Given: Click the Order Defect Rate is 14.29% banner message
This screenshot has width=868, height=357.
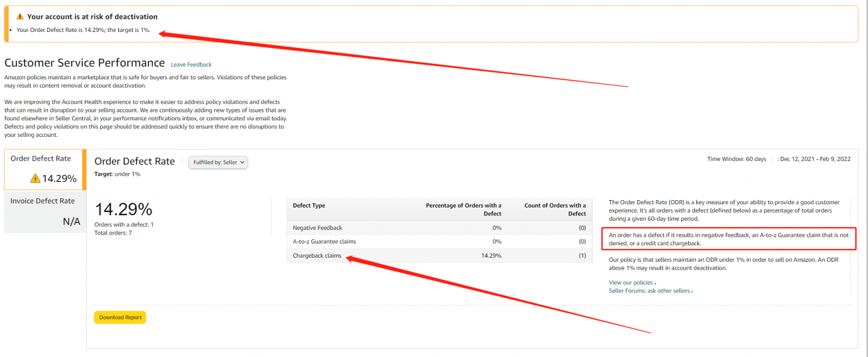Looking at the screenshot, I should 83,30.
